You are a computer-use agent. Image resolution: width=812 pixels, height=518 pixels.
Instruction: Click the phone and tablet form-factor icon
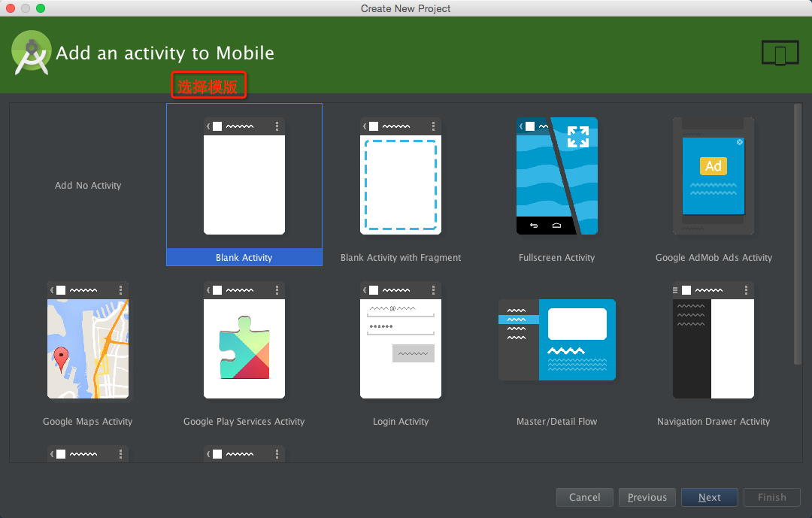(780, 53)
